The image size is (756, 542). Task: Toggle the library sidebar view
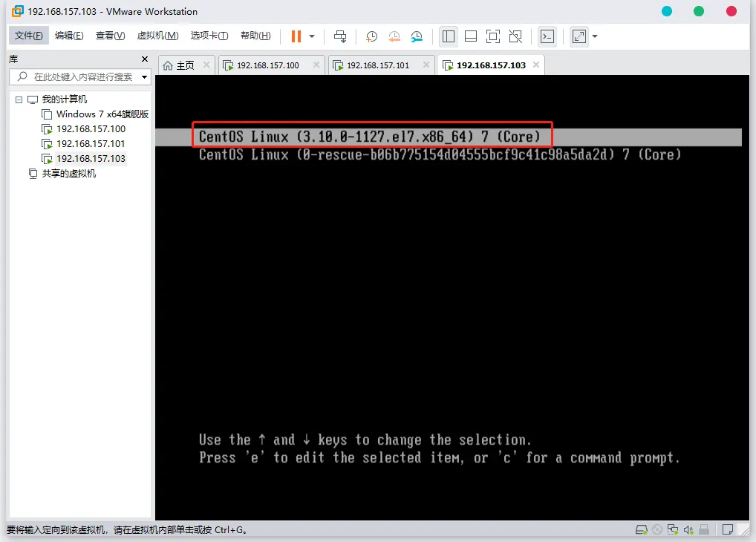pos(449,36)
